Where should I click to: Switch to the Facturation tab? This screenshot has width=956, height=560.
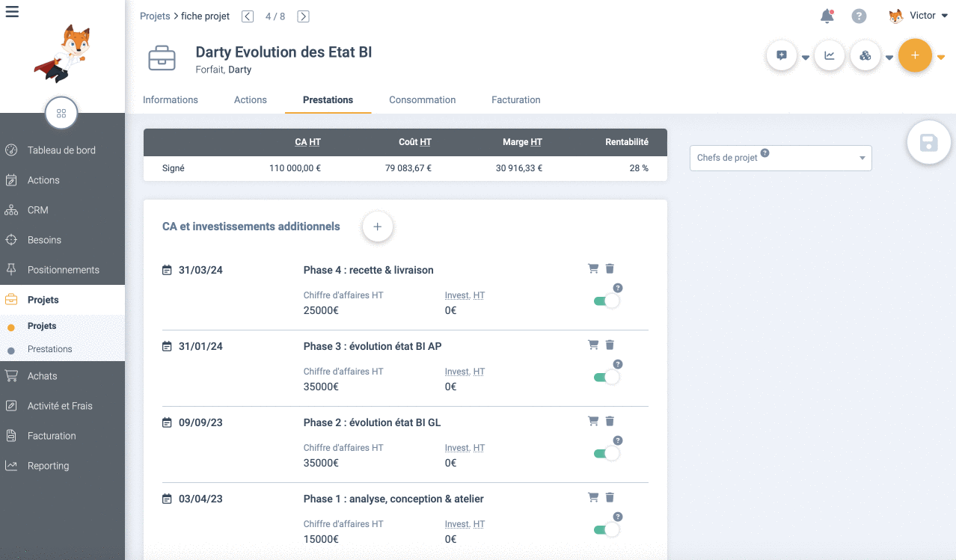click(x=516, y=99)
